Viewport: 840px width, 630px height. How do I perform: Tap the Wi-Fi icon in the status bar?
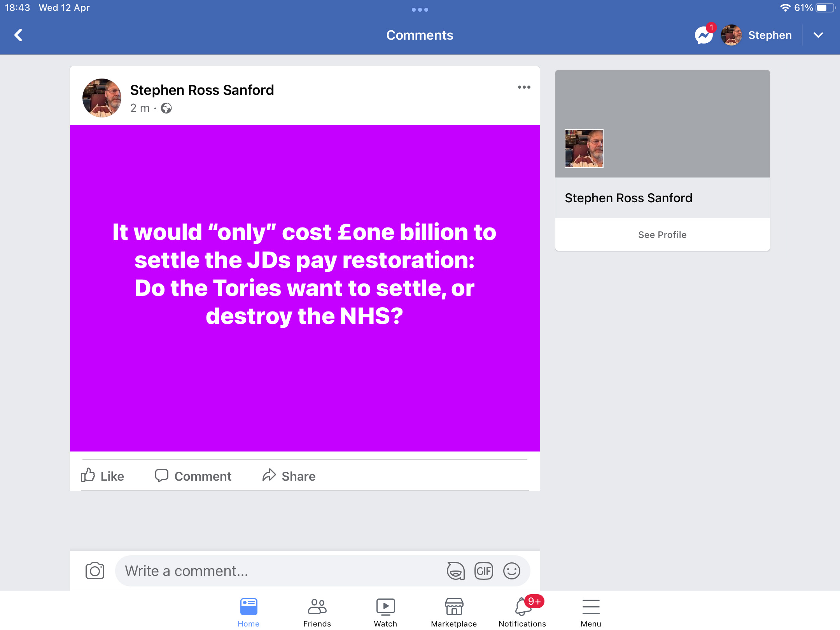[785, 8]
